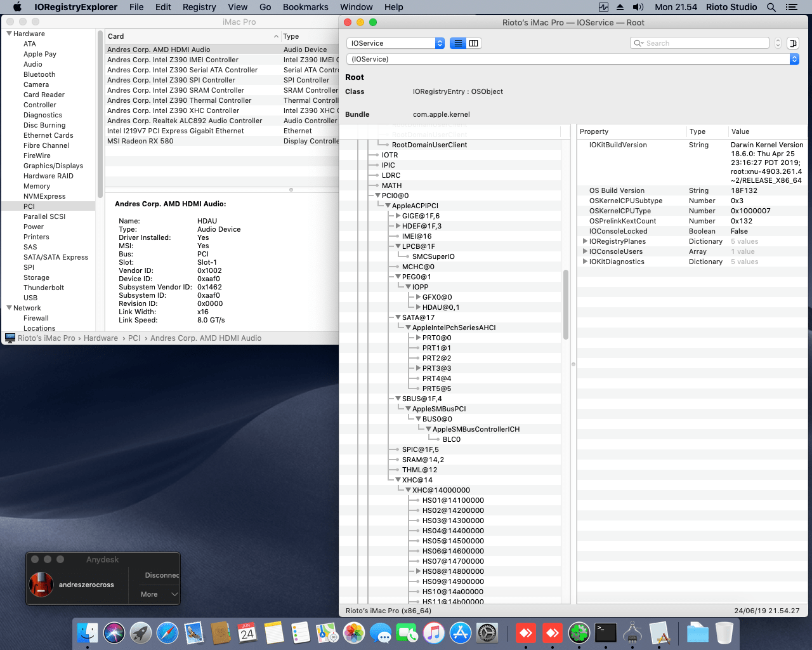Select Thunderbolt in the Hardware sidebar

tap(44, 288)
